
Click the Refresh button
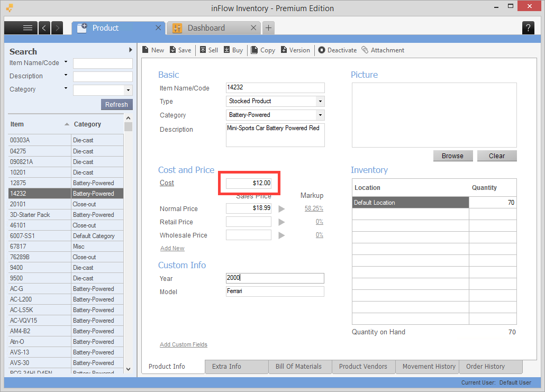pyautogui.click(x=117, y=104)
